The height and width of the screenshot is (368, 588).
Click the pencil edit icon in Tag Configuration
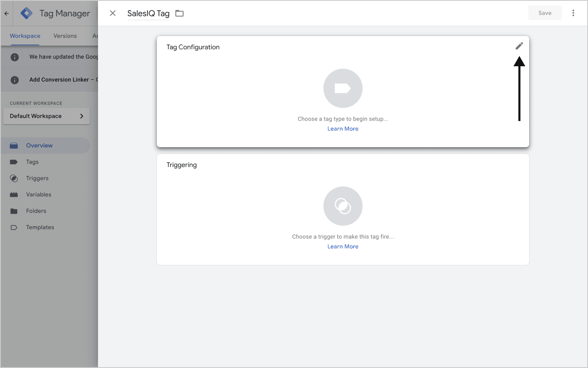[x=519, y=46]
